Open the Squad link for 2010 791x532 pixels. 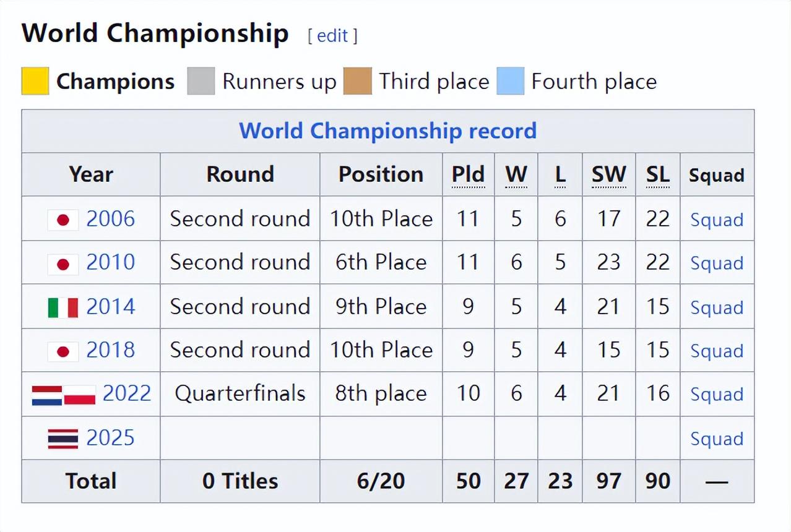(x=717, y=264)
